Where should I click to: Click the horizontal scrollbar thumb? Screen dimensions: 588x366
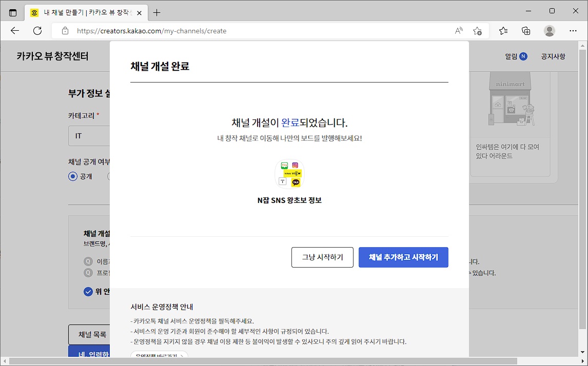pos(263,361)
